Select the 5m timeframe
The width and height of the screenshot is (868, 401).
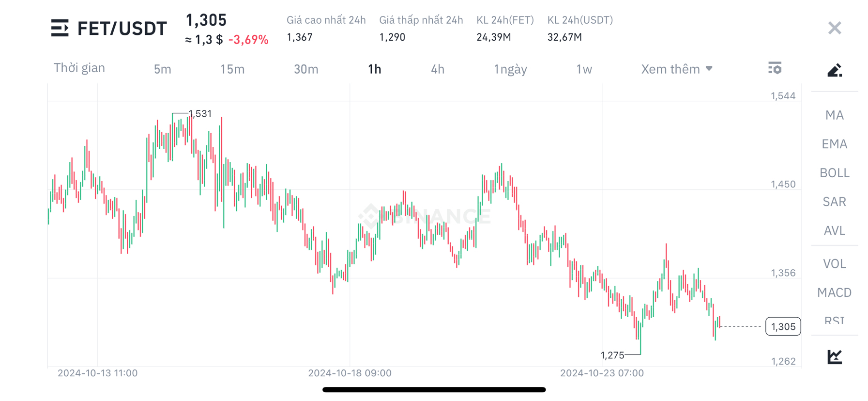pos(162,69)
